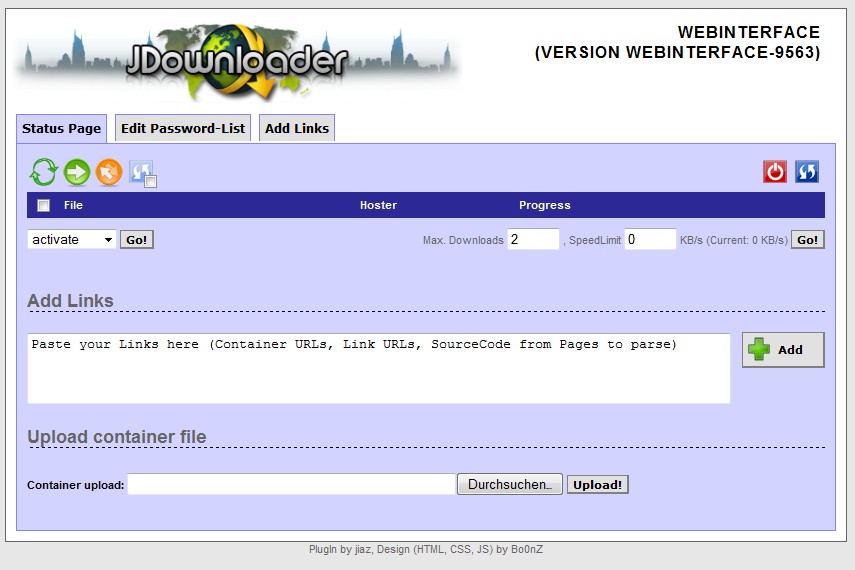
Task: Click the orange arrows toolbar icon
Action: pos(109,172)
